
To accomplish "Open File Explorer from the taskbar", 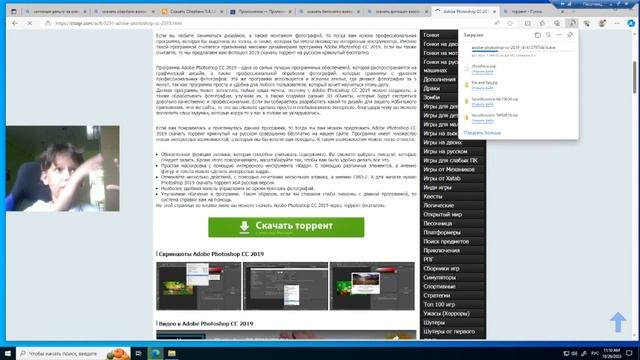I will click(x=172, y=353).
